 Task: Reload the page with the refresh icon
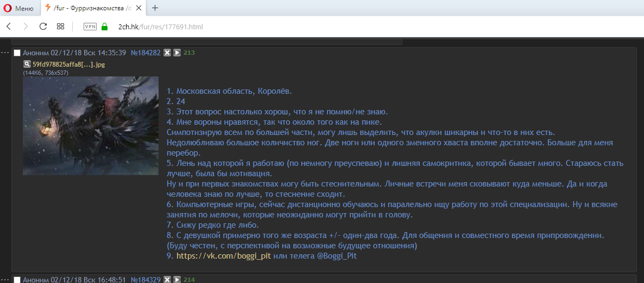pyautogui.click(x=43, y=26)
